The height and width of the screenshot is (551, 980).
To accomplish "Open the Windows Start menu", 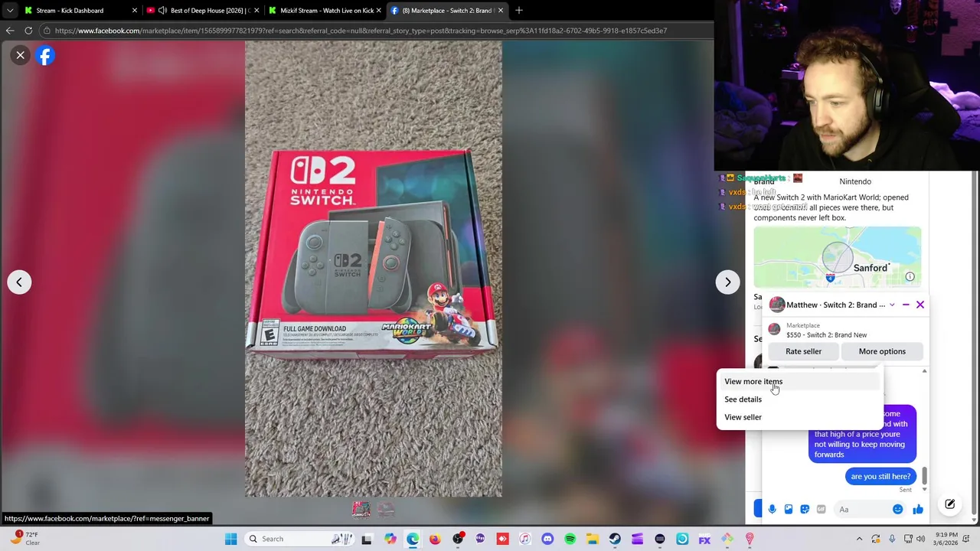I will pos(230,539).
